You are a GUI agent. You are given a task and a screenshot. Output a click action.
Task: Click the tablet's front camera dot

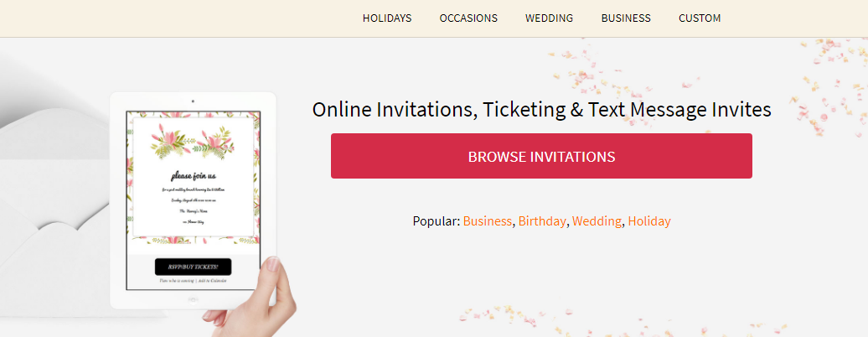[x=193, y=101]
